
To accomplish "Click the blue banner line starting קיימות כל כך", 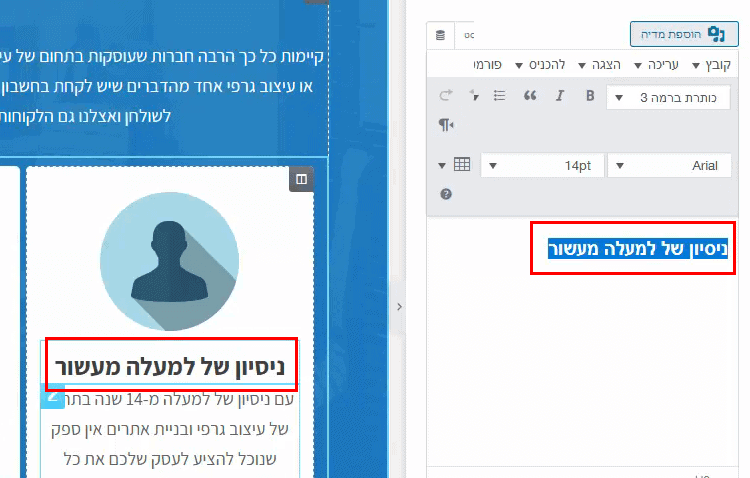I will [x=162, y=56].
